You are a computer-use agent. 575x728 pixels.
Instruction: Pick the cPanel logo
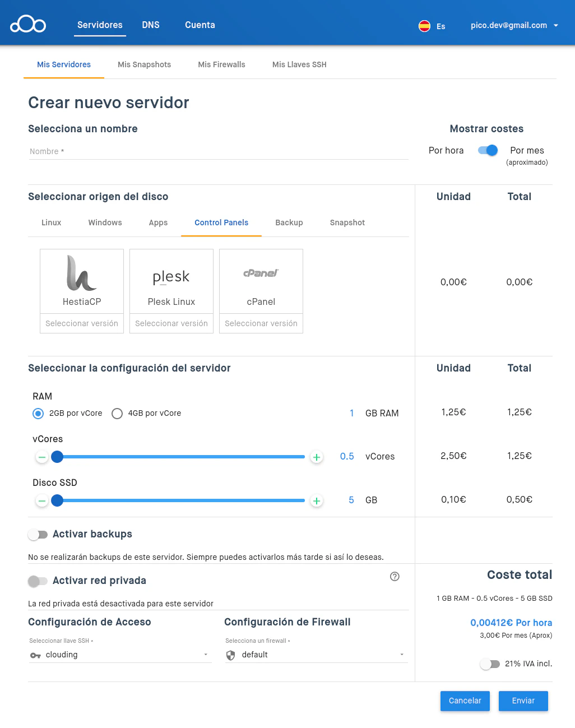click(x=261, y=273)
